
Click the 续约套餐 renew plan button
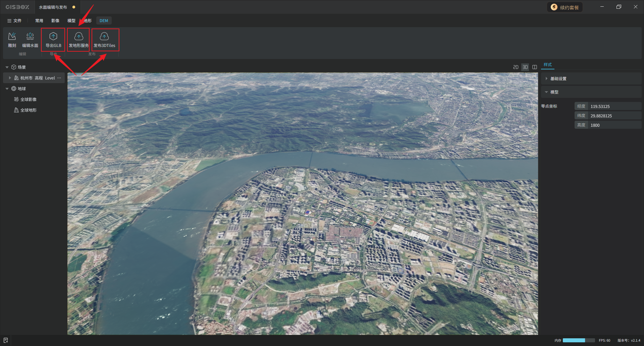pos(565,7)
